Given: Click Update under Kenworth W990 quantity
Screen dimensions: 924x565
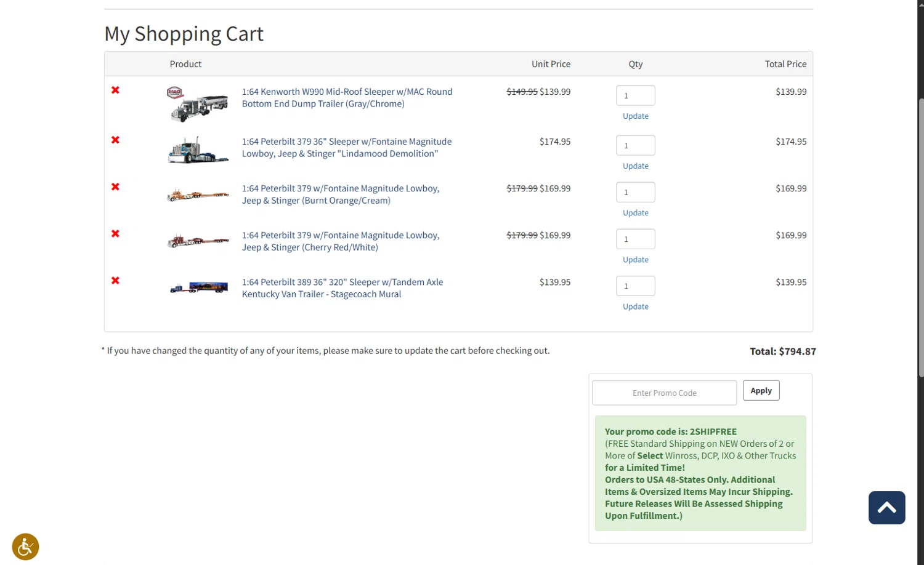Looking at the screenshot, I should 636,116.
